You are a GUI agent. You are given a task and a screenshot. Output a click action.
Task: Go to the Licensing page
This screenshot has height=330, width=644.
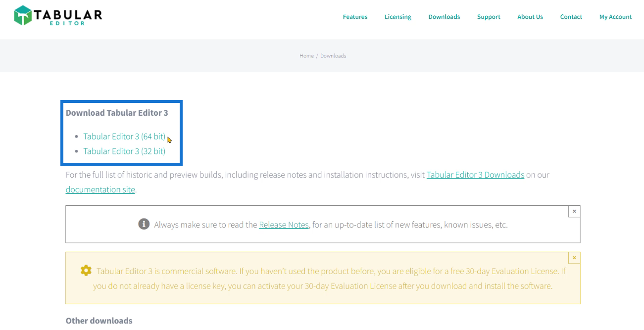click(x=397, y=17)
